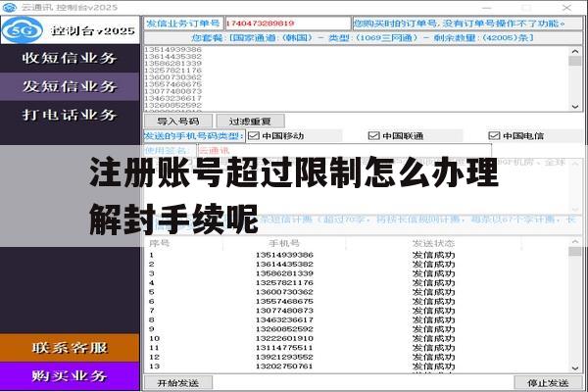Click the results table scroll-up arrow

(575, 241)
